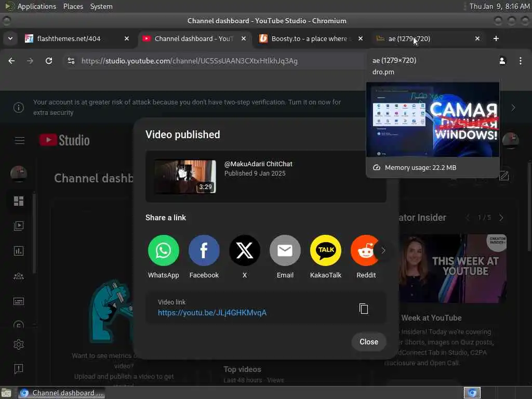532x399 pixels.
Task: Open the Places menu
Action: [x=73, y=6]
